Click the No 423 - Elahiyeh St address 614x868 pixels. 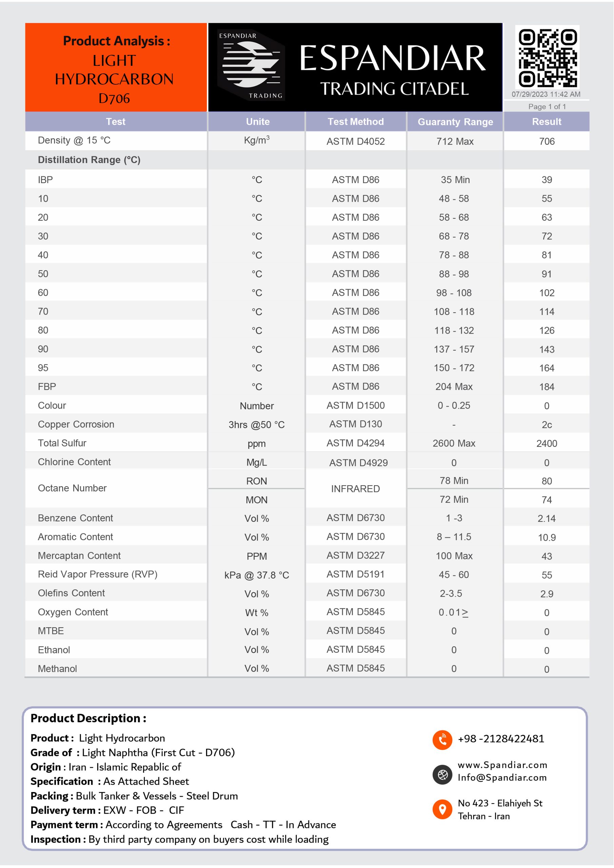coord(500,803)
